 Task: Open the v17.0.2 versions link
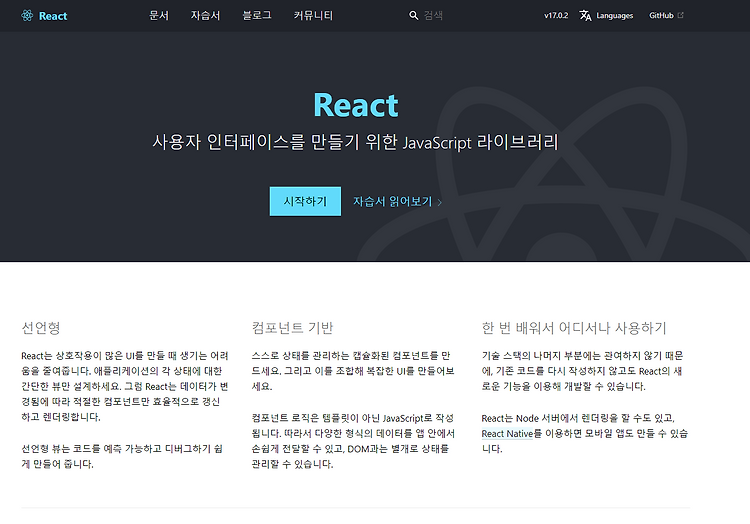(x=556, y=15)
